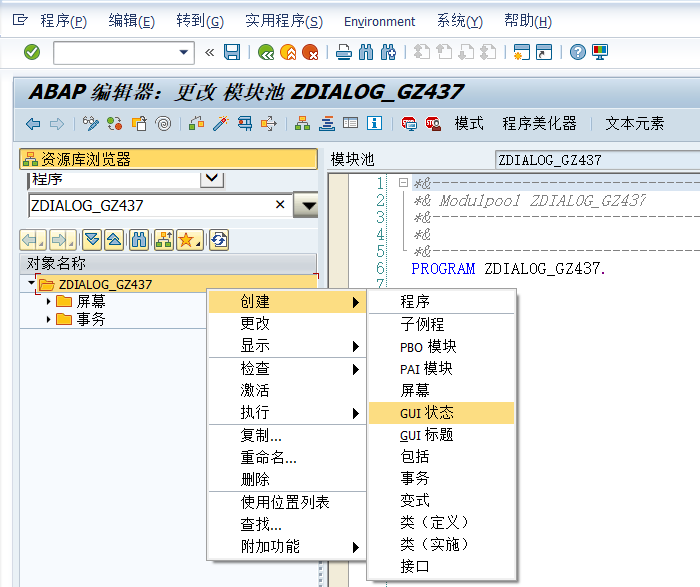This screenshot has width=700, height=587.
Task: Click the 模块池 name field
Action: (x=597, y=160)
